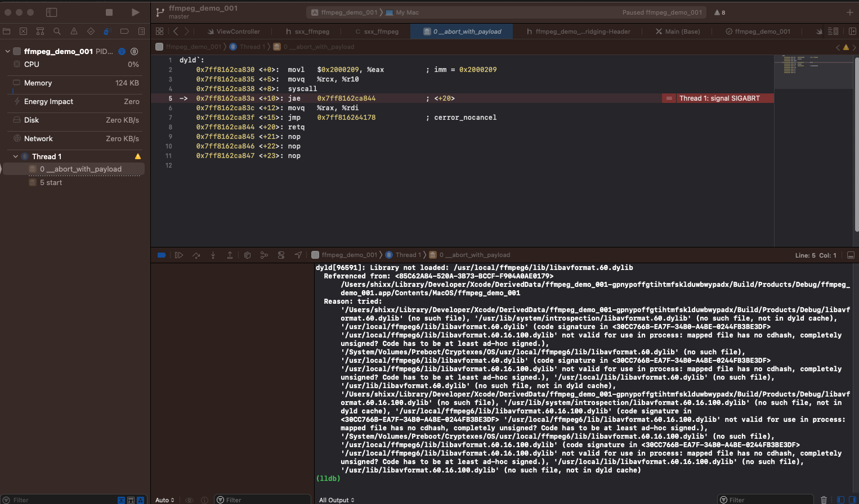Go forward in editor history
The height and width of the screenshot is (504, 859).
pyautogui.click(x=187, y=31)
